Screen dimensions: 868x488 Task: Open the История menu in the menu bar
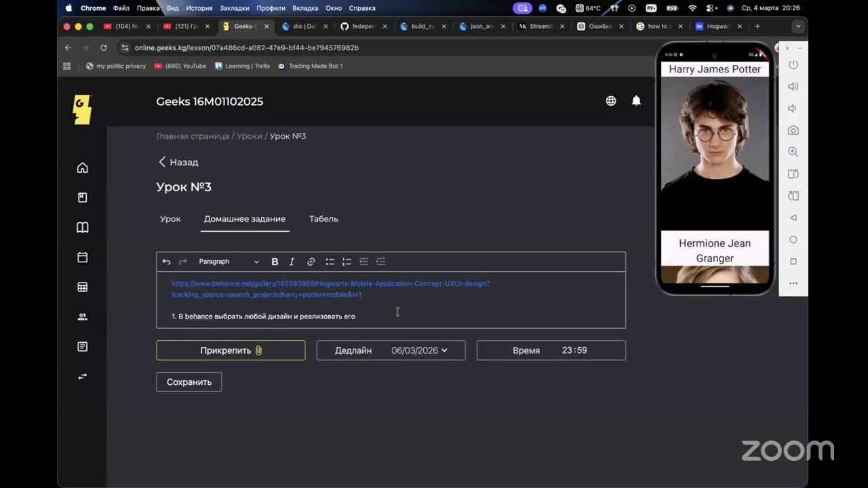[x=199, y=8]
